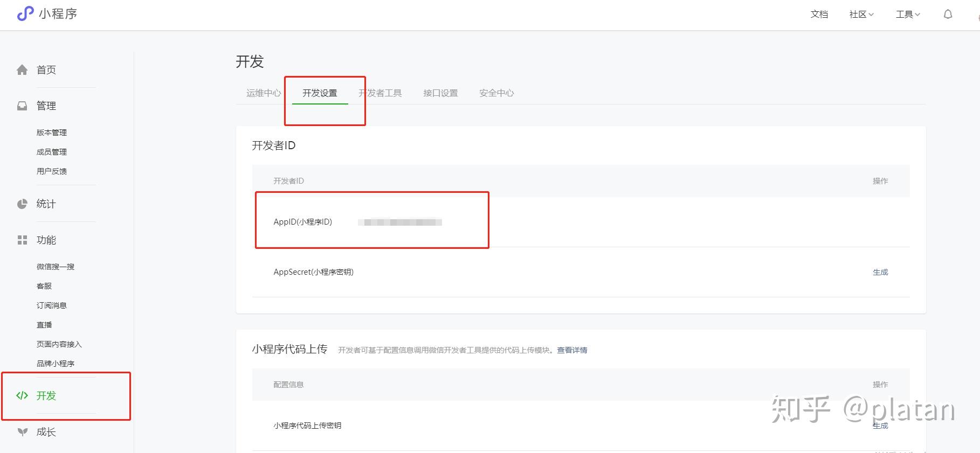The height and width of the screenshot is (453, 980).
Task: Click the AppID(小程序ID) label
Action: click(303, 222)
